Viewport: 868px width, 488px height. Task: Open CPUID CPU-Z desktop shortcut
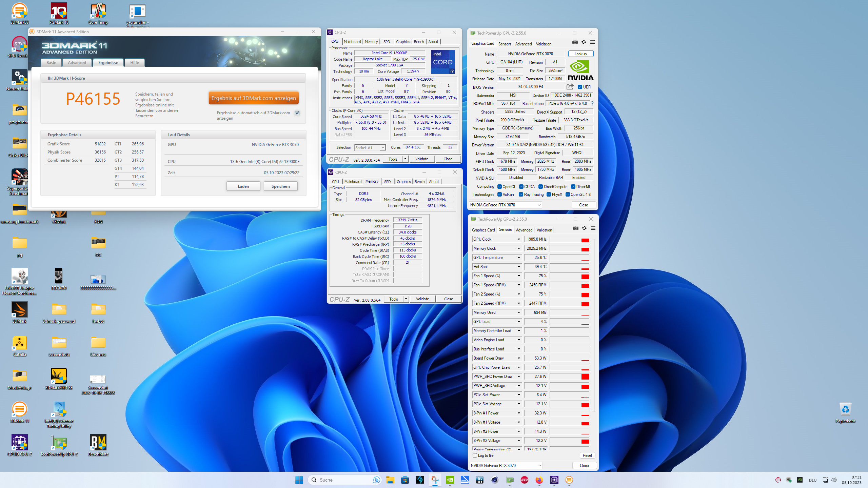19,445
